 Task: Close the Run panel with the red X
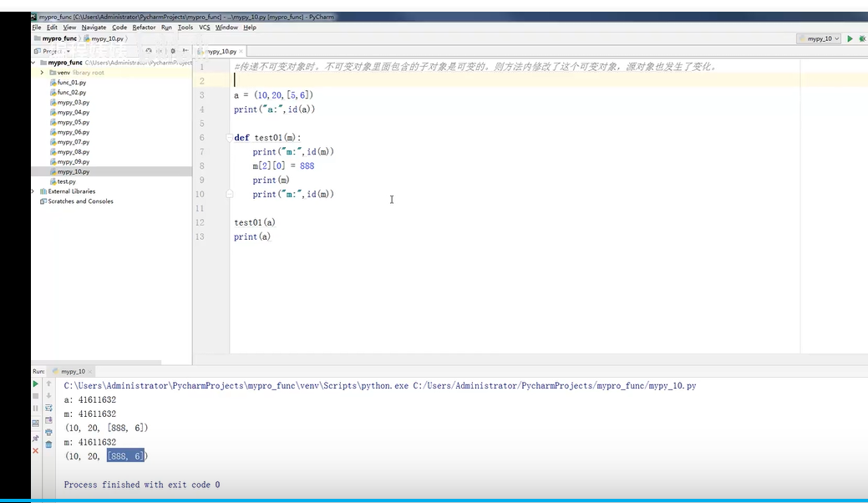tap(35, 450)
